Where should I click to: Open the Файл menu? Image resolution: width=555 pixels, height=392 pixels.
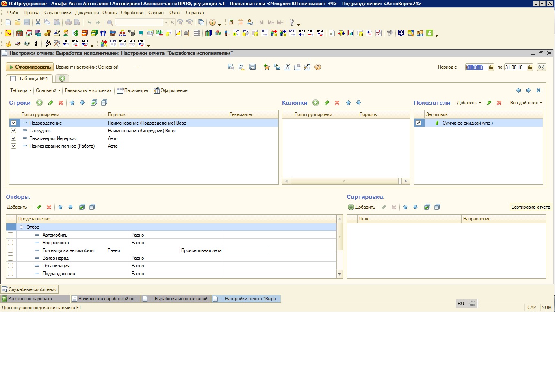tap(12, 13)
